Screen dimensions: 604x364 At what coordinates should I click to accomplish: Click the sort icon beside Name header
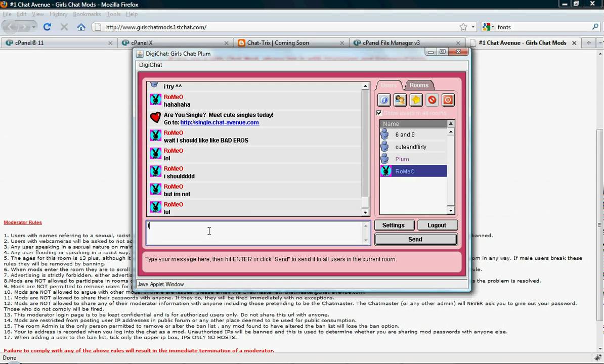tap(451, 123)
